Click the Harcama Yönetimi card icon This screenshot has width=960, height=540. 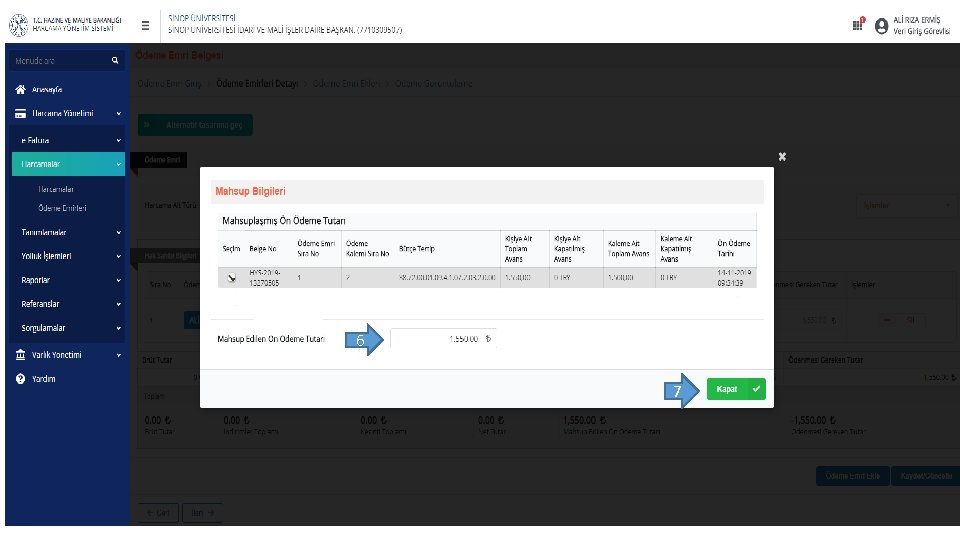20,113
